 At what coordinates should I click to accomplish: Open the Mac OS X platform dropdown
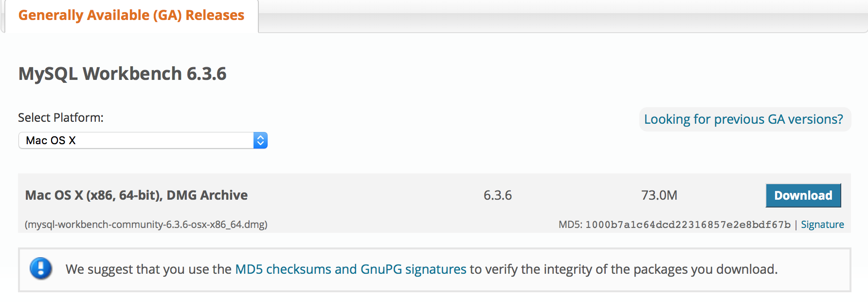[x=143, y=140]
